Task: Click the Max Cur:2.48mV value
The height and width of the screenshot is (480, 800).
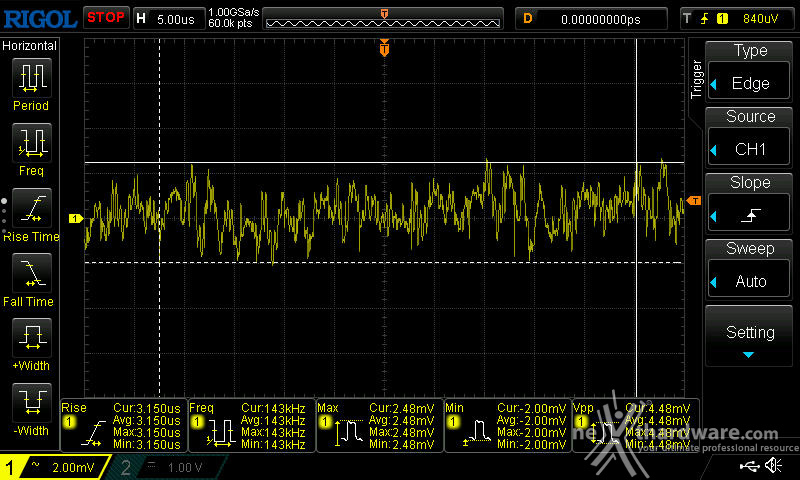Action: pos(402,409)
